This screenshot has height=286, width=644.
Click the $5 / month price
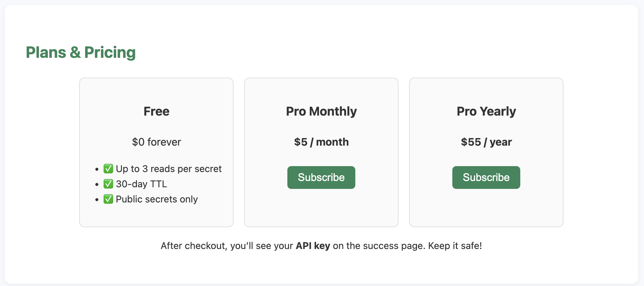pyautogui.click(x=321, y=142)
